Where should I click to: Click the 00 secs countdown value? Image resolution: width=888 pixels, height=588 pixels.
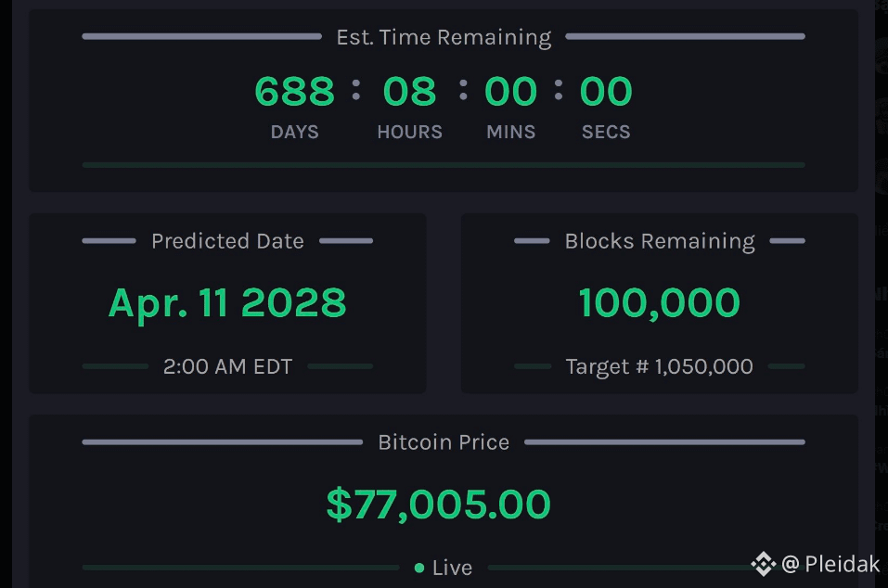605,91
